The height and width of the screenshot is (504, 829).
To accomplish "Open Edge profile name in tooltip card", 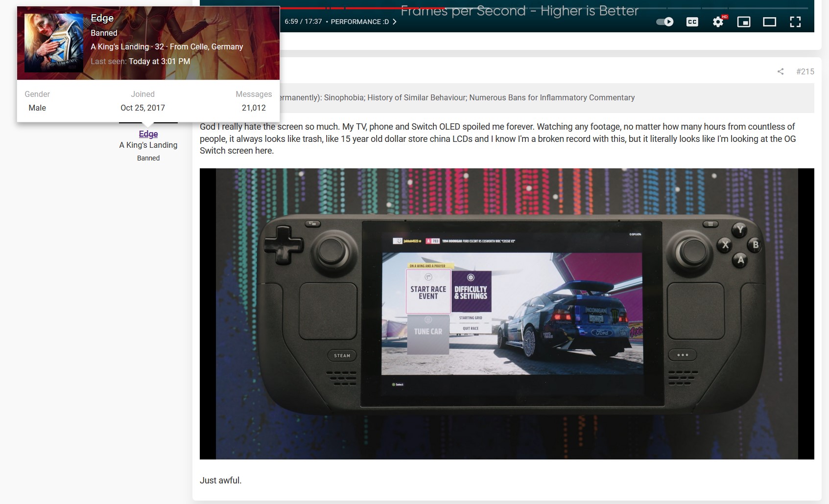I will click(x=102, y=18).
